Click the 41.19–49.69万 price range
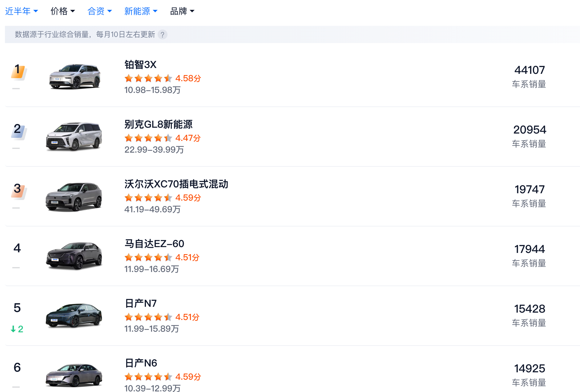This screenshot has height=392, width=580. pos(152,209)
